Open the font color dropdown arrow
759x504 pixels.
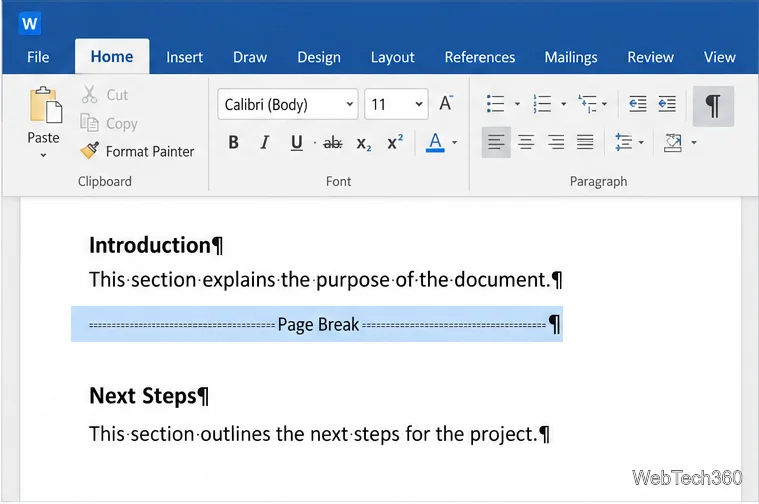454,142
